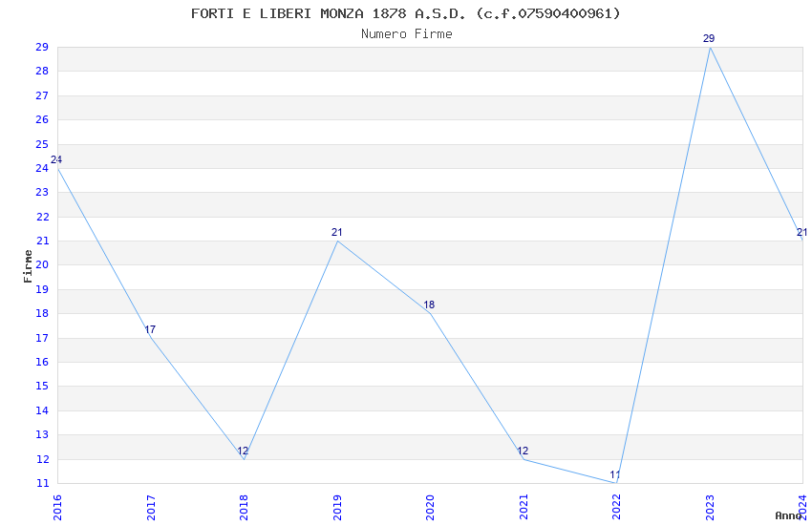Viewport: 812px width, 525px height.
Task: Click y-axis tick value 16
Action: [x=42, y=362]
